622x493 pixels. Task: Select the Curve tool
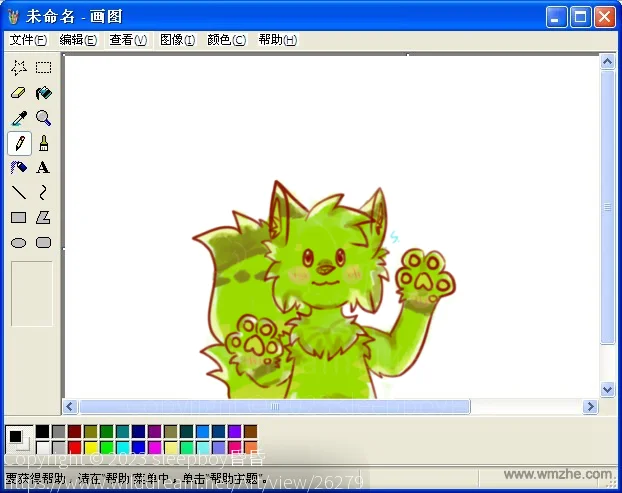click(x=43, y=193)
